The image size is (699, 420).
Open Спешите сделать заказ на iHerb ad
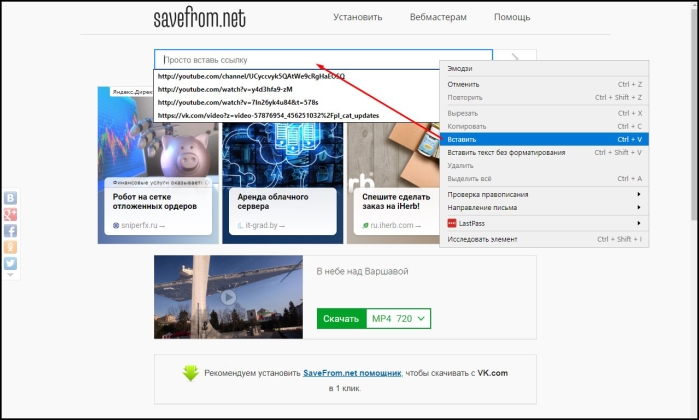[396, 202]
